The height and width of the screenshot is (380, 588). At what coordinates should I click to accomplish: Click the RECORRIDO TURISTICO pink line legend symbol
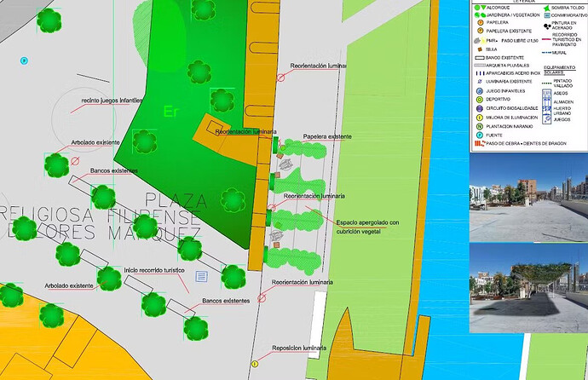547,39
